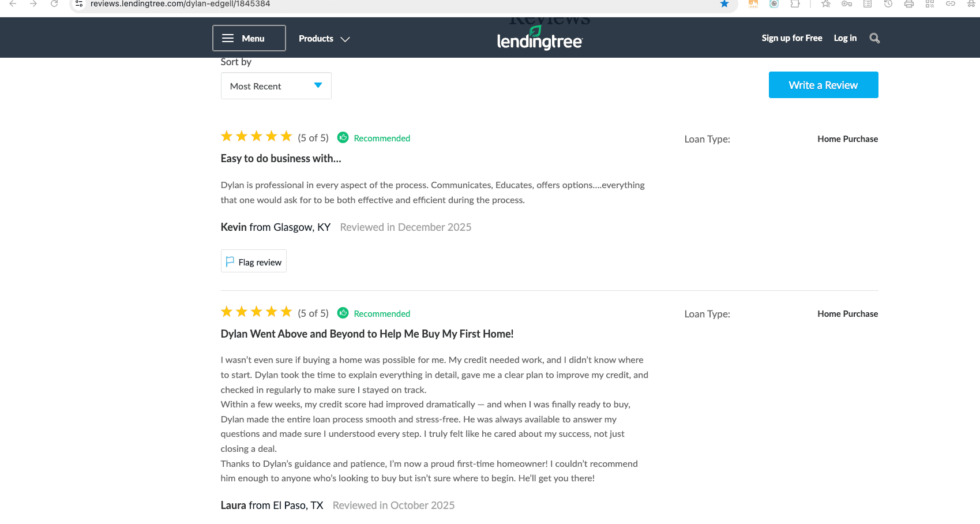980x524 pixels.
Task: Click the QR code icon in toolbar
Action: [x=930, y=4]
